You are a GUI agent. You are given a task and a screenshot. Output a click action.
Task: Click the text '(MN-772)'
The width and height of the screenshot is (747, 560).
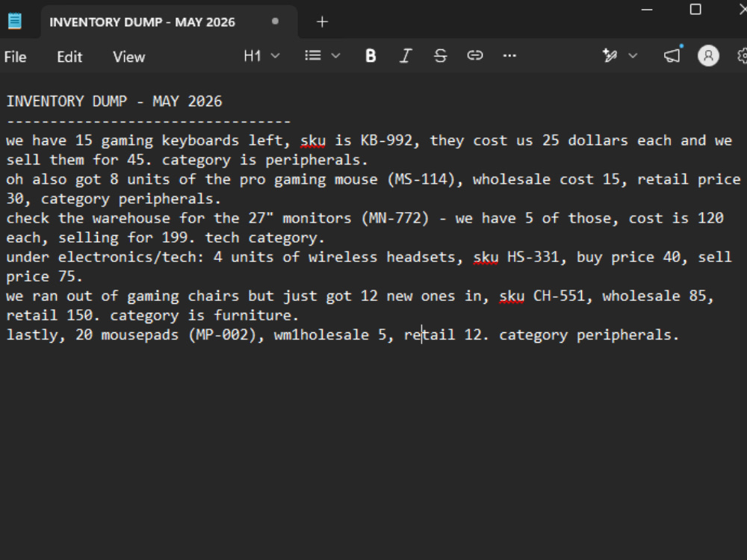(x=395, y=219)
